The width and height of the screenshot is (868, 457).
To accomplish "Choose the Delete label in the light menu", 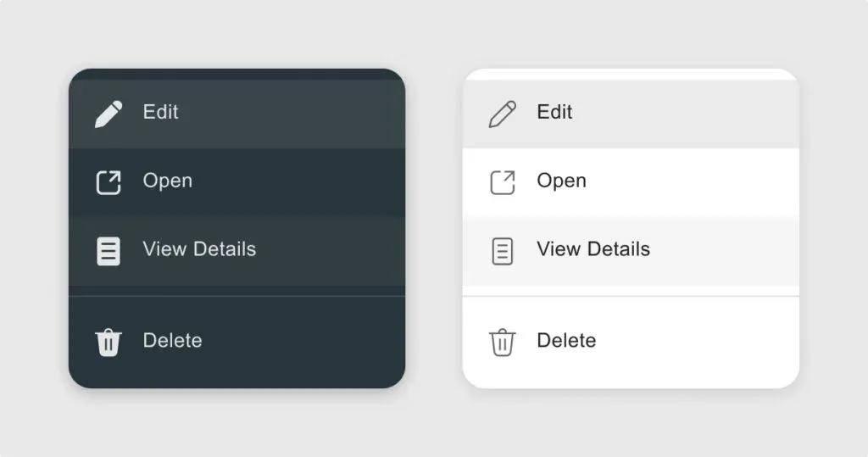I will point(566,341).
